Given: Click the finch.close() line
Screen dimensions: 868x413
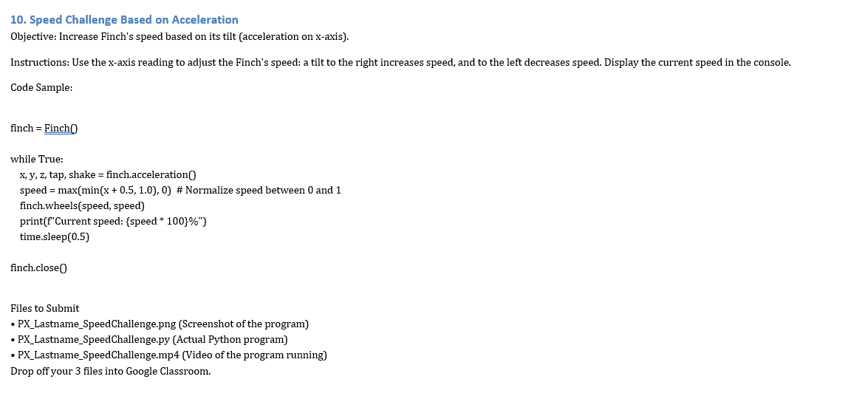Looking at the screenshot, I should [x=39, y=268].
